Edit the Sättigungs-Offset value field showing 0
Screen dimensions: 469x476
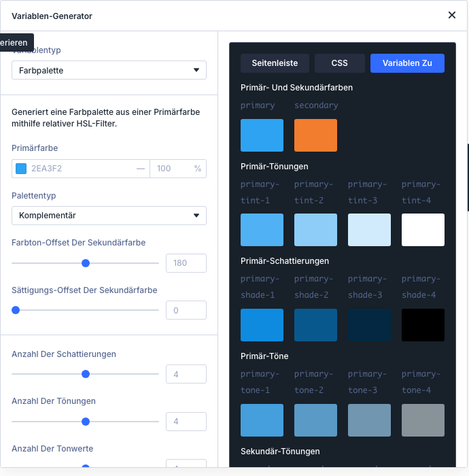pyautogui.click(x=186, y=310)
